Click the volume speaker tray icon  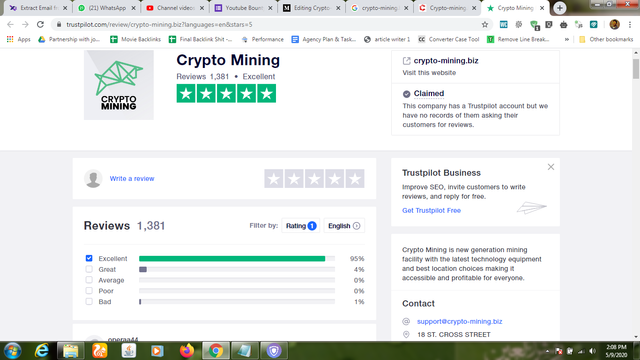point(592,351)
